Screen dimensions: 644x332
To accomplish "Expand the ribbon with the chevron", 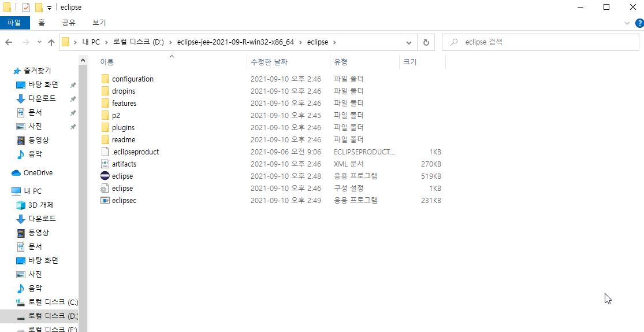I will pos(627,23).
